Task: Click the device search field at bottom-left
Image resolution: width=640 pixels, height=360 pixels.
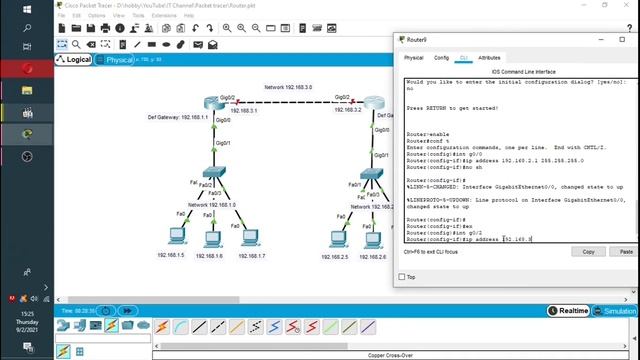Action: (103, 338)
